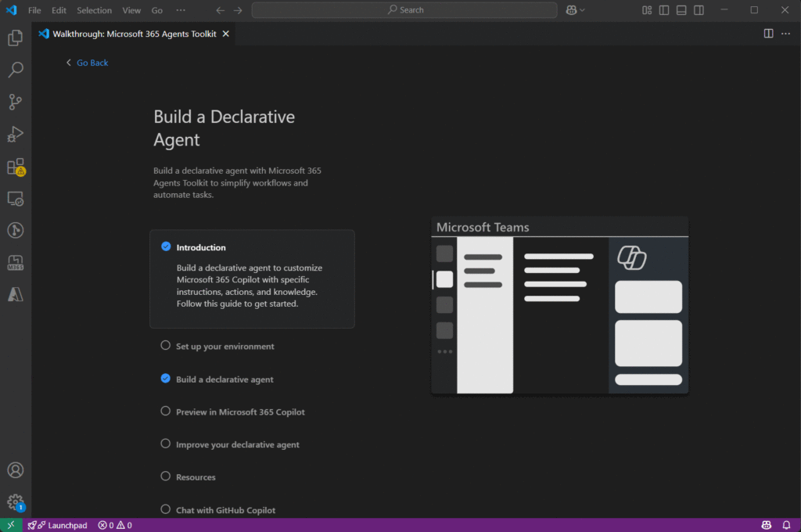The image size is (801, 532).
Task: Mark the Set up your environment step complete
Action: (165, 345)
